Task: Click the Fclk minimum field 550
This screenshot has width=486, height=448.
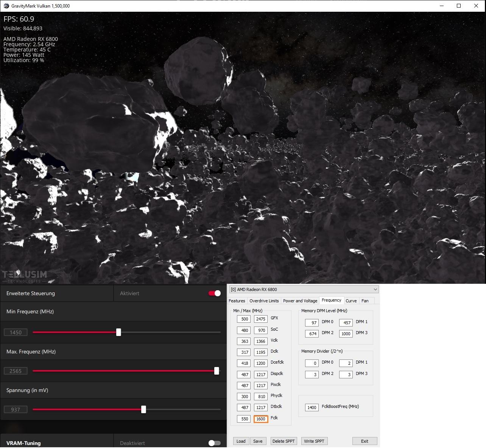Action: (x=244, y=419)
